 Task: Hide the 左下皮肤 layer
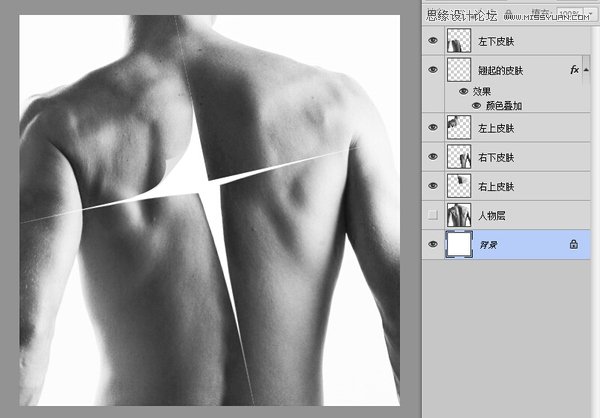pyautogui.click(x=432, y=41)
